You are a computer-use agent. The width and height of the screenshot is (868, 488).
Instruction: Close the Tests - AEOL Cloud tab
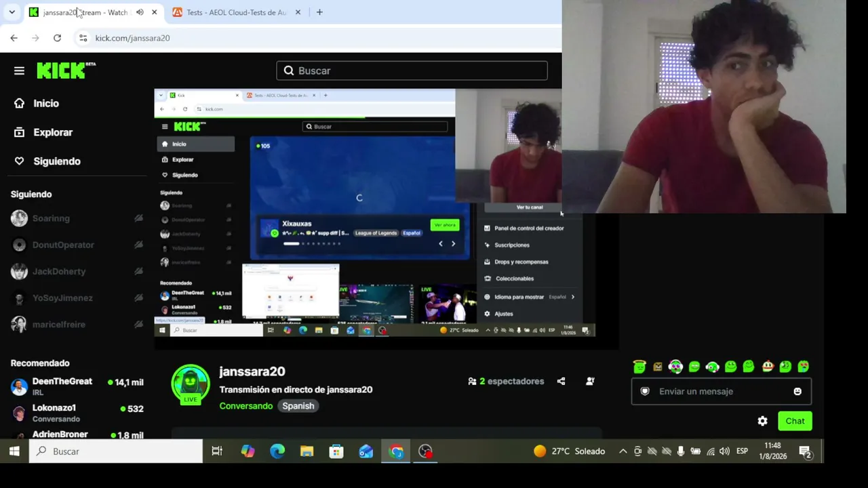tap(298, 12)
